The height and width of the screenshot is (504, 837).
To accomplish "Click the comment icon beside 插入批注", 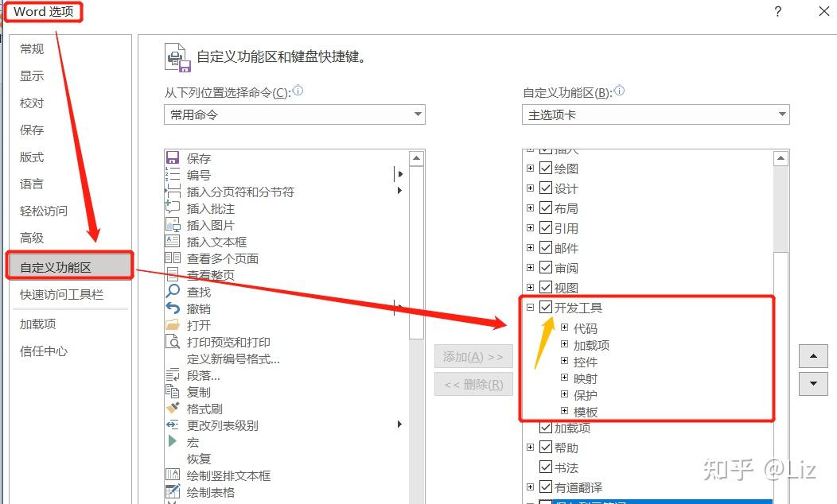I will pyautogui.click(x=173, y=207).
